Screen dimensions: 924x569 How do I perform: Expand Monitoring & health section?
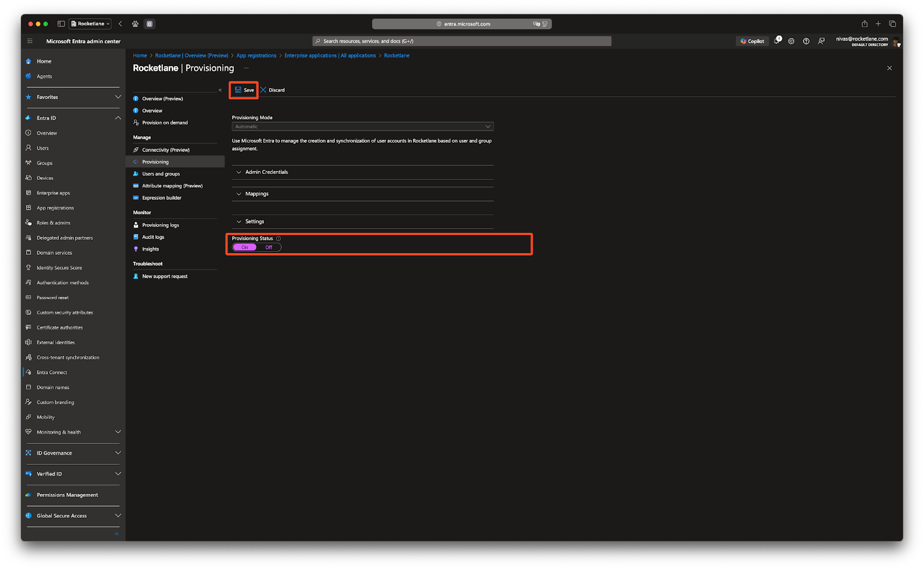click(73, 432)
